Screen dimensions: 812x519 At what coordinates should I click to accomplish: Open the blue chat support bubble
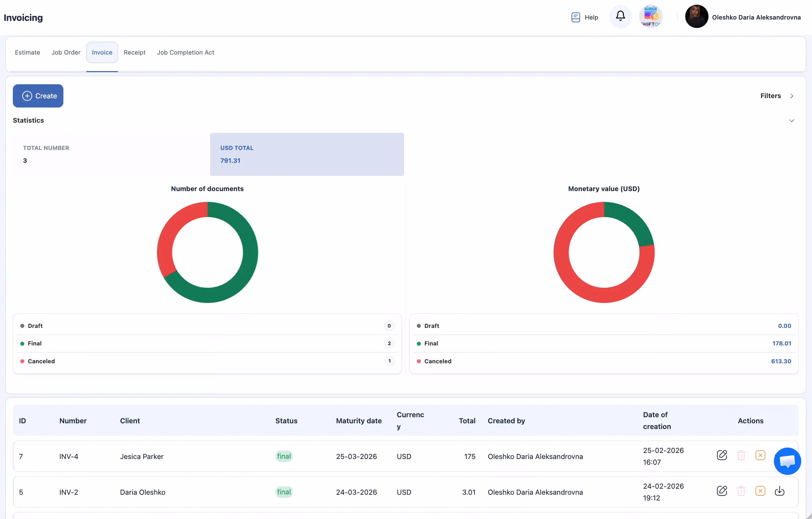[787, 461]
